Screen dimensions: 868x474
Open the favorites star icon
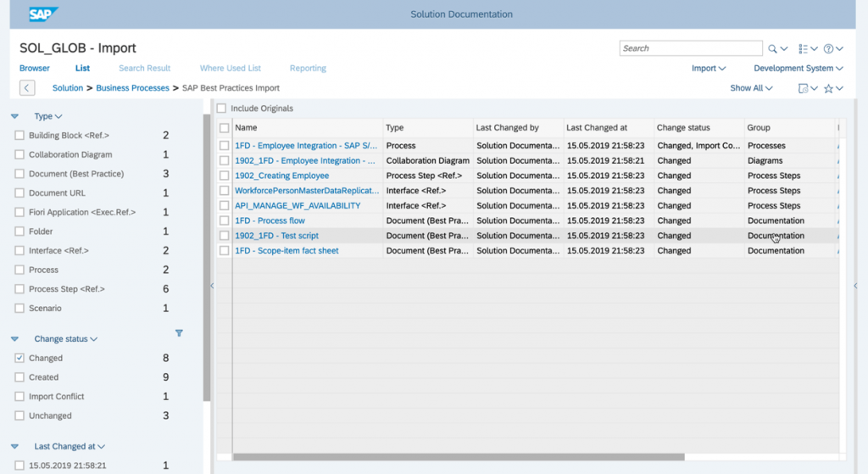click(828, 88)
